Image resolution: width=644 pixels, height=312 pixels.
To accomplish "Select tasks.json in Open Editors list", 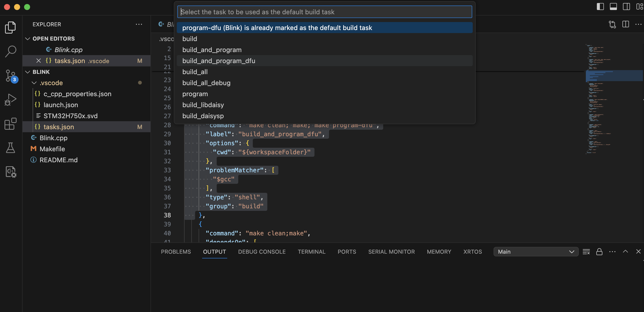I will coord(87,61).
